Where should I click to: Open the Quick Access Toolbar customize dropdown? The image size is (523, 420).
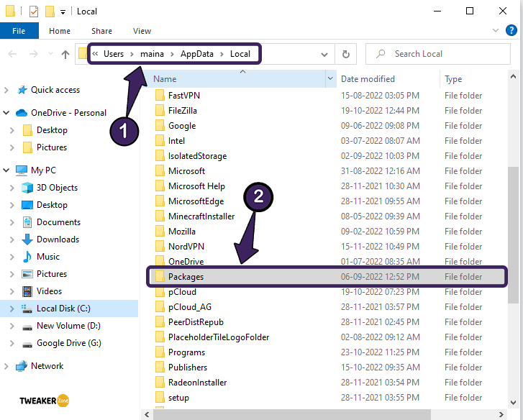pyautogui.click(x=63, y=12)
